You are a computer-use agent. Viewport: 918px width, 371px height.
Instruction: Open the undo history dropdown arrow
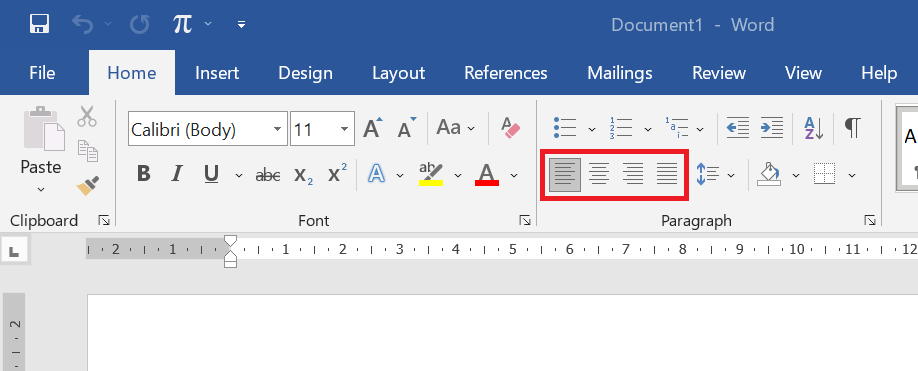coord(107,24)
